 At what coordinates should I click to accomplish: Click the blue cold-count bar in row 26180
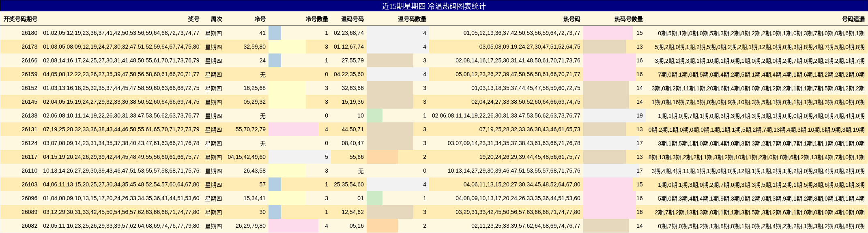click(x=275, y=33)
